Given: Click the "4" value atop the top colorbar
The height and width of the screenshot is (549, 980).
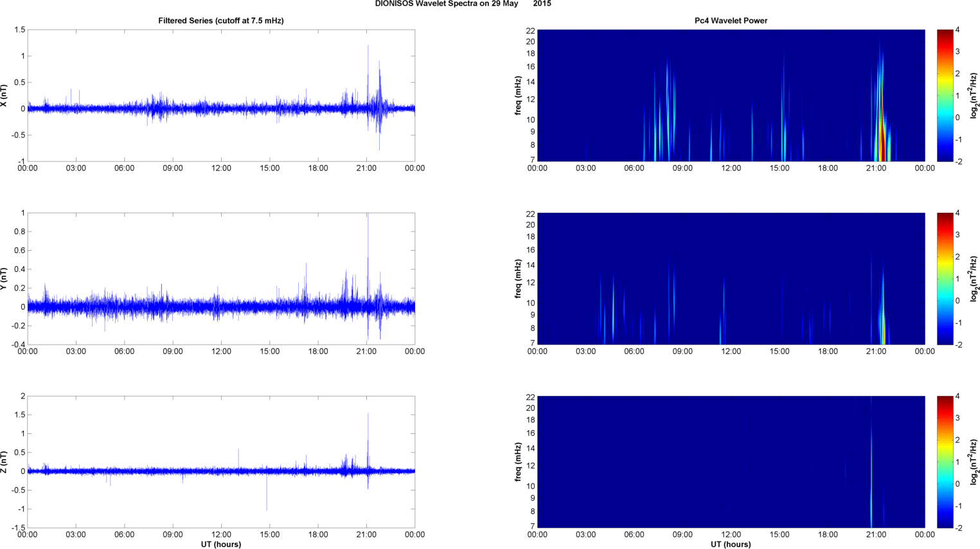Looking at the screenshot, I should pos(958,30).
